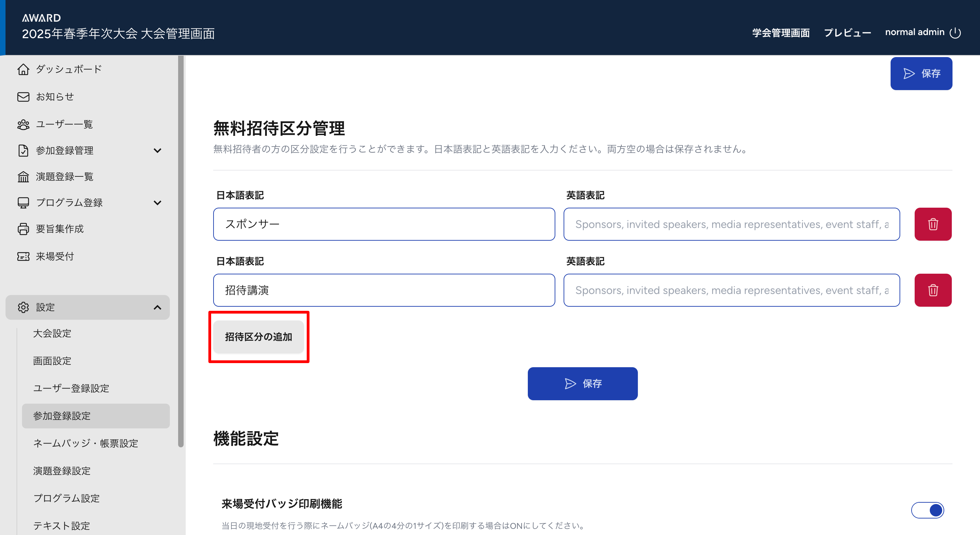
Task: Click the printer icon for 要旨集作成
Action: (23, 229)
